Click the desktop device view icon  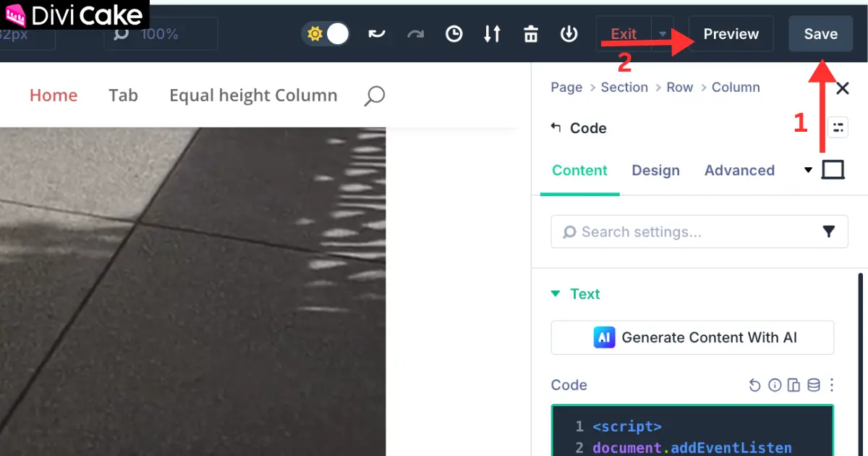(x=833, y=170)
